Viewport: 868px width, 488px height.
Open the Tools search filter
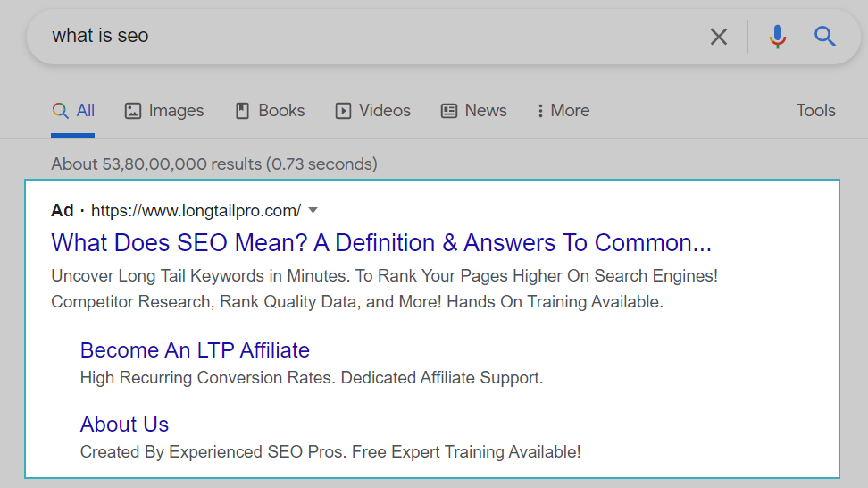click(x=815, y=110)
